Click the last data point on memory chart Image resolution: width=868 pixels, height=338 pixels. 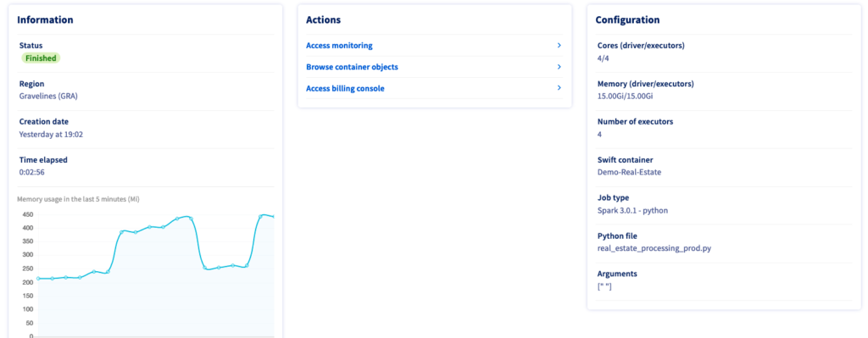274,217
